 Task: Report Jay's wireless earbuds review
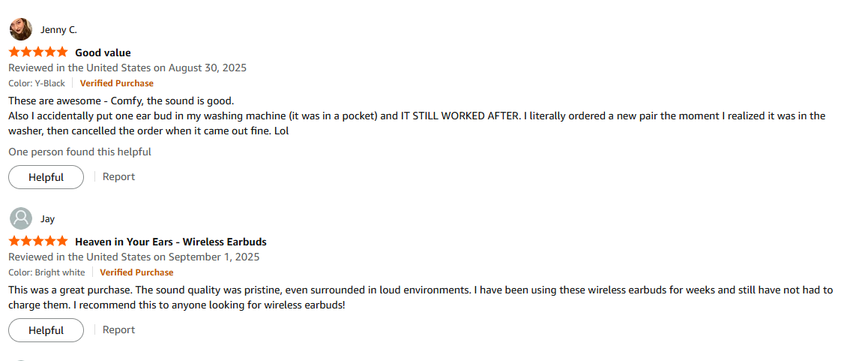click(118, 330)
